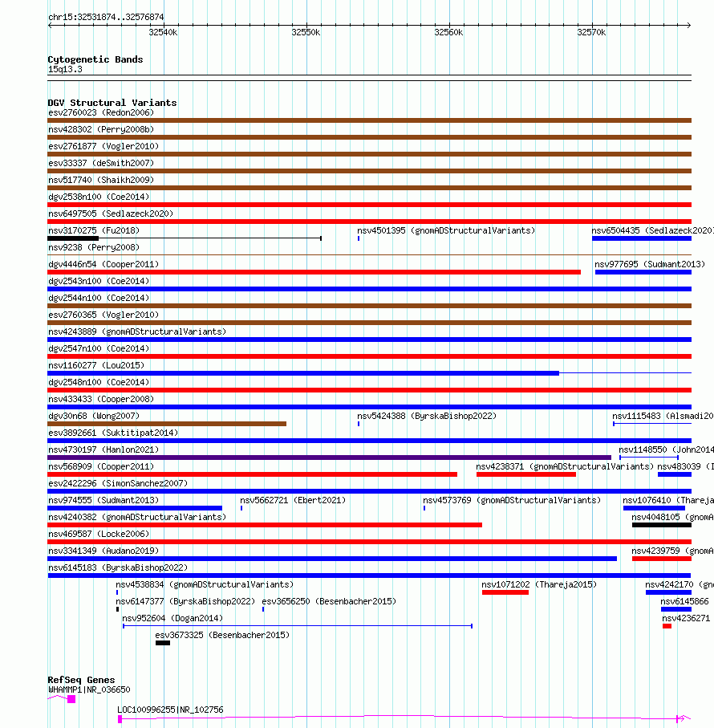Open nsv9238 (Perry2008) label
714x728 pixels.
(x=94, y=247)
